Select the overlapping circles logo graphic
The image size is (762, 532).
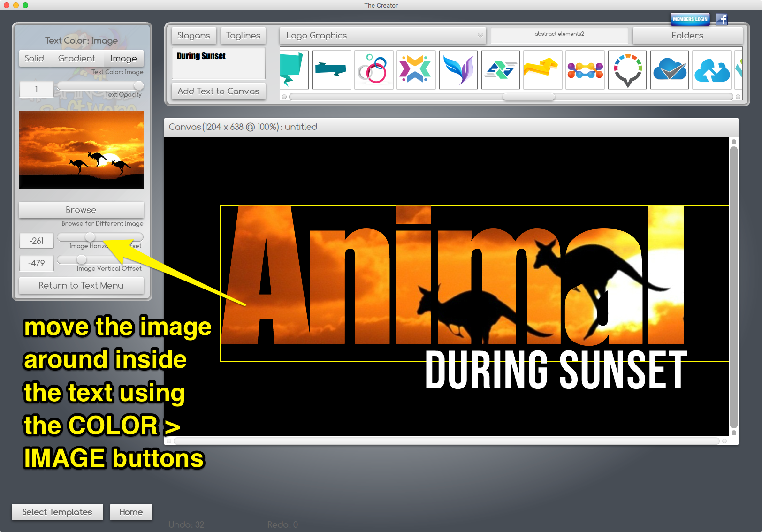(374, 70)
